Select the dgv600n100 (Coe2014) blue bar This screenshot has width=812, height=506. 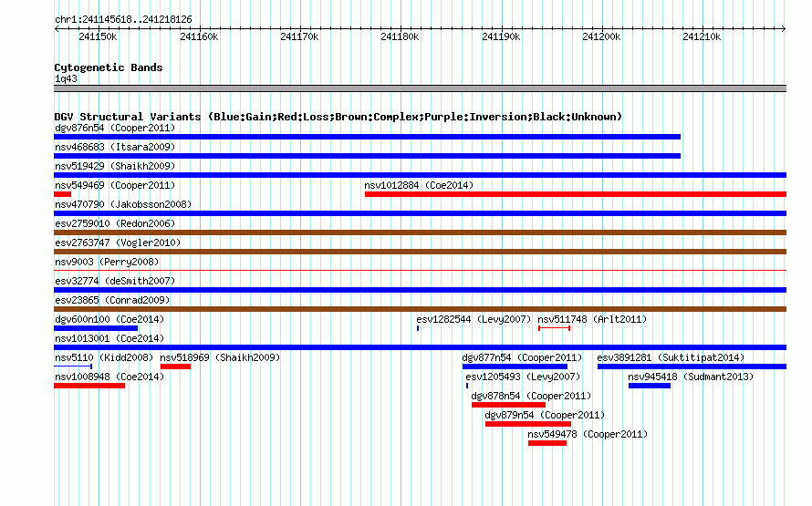(x=96, y=328)
